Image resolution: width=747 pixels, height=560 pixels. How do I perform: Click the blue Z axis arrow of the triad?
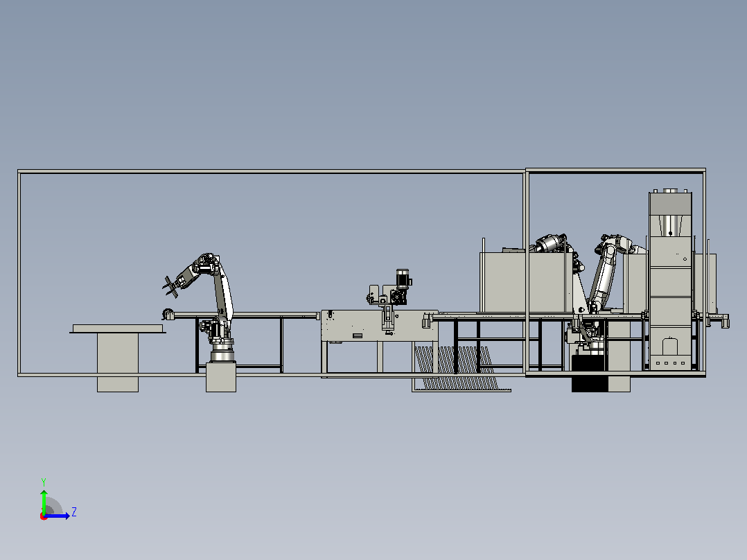(57, 516)
